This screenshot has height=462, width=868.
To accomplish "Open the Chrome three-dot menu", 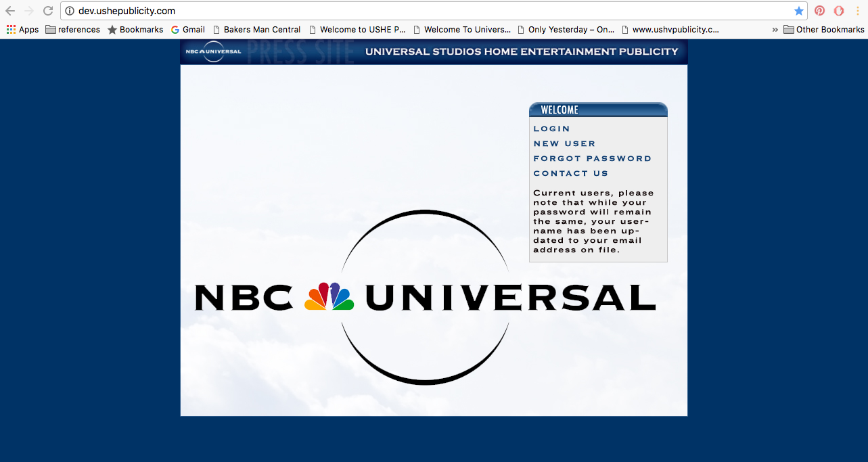I will point(857,11).
